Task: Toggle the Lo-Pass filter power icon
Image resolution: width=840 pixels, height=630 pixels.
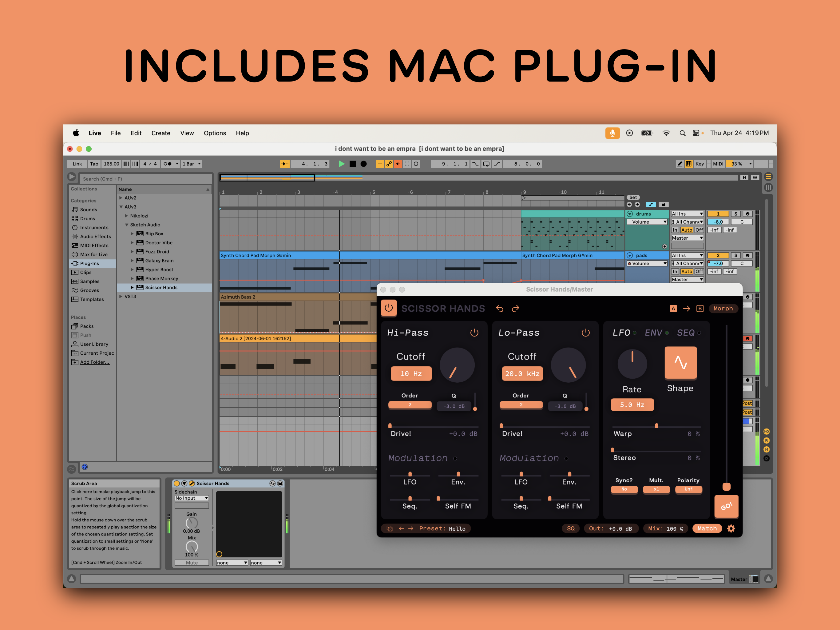Action: pos(585,333)
